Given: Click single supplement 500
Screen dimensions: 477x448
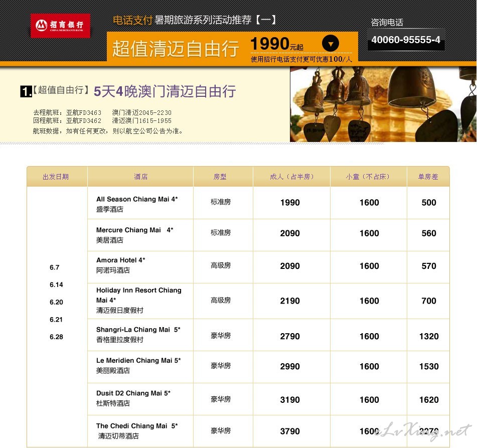Looking at the screenshot, I should [x=429, y=203].
